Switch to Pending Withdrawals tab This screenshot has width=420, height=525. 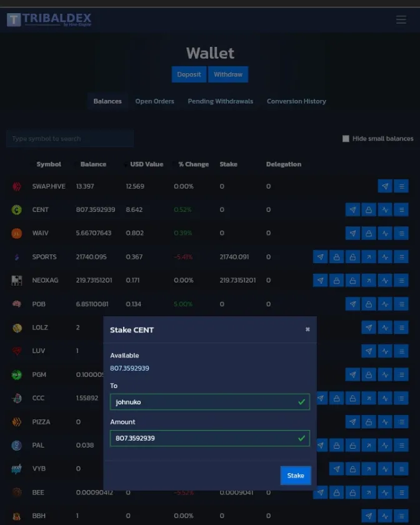click(221, 101)
